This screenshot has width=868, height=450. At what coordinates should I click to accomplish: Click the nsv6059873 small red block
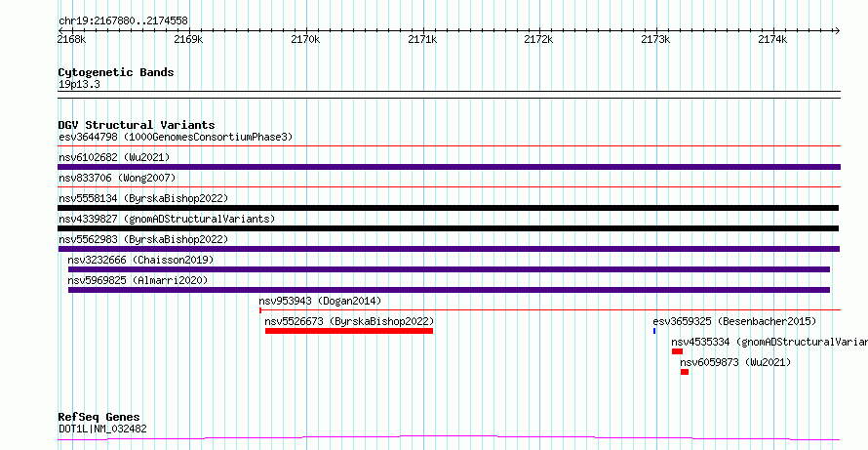685,372
